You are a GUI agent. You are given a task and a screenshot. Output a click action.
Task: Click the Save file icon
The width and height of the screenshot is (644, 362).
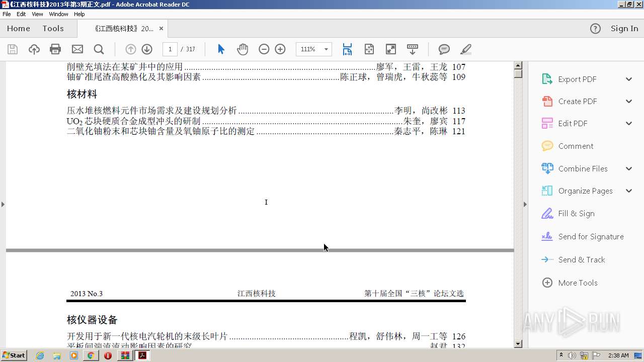(x=13, y=49)
